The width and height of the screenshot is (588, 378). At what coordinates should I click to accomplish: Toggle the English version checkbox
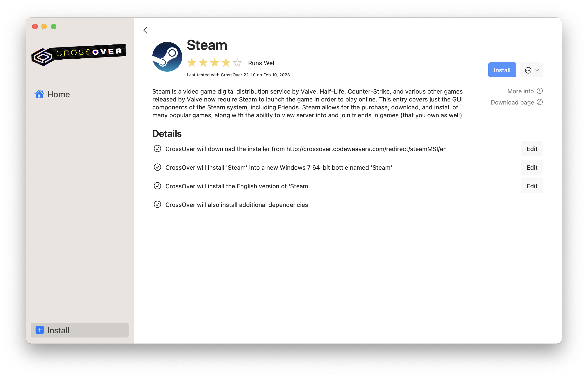tap(157, 186)
